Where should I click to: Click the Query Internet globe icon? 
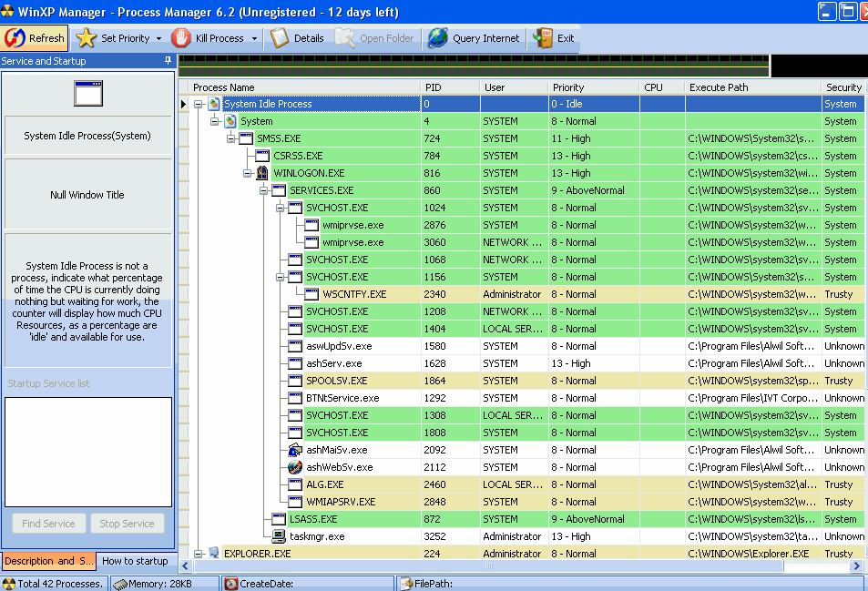pyautogui.click(x=438, y=38)
